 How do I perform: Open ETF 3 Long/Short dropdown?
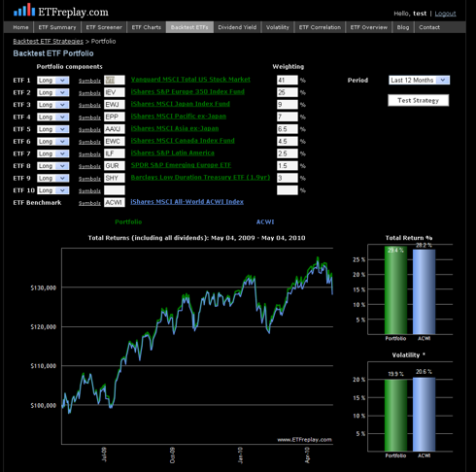pos(53,105)
